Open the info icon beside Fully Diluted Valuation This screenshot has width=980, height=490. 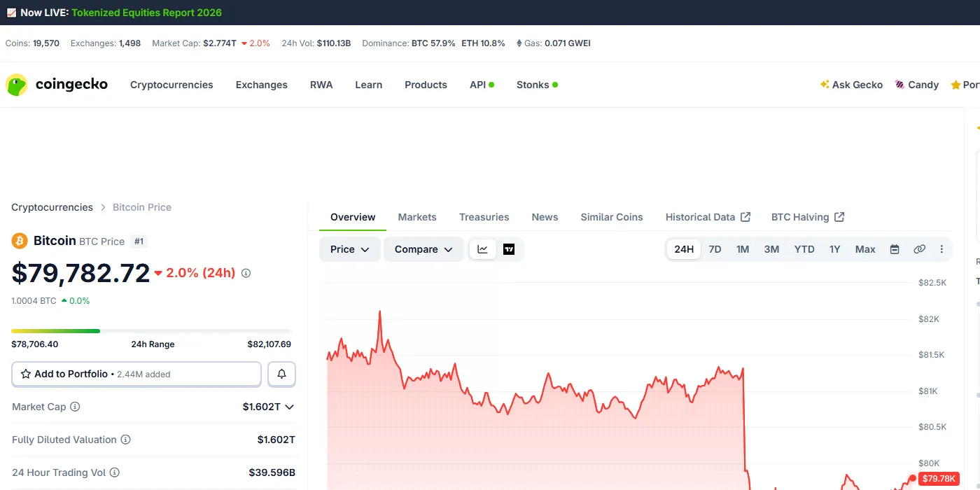click(126, 440)
